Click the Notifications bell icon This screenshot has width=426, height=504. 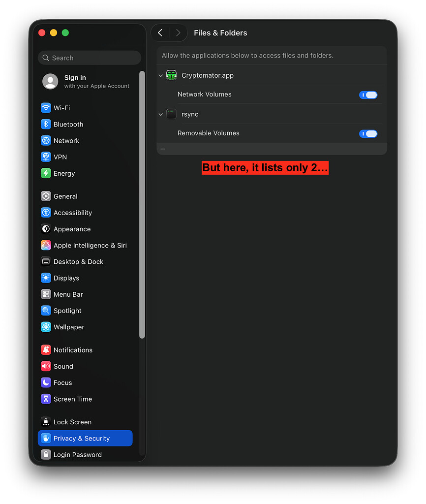pos(46,350)
